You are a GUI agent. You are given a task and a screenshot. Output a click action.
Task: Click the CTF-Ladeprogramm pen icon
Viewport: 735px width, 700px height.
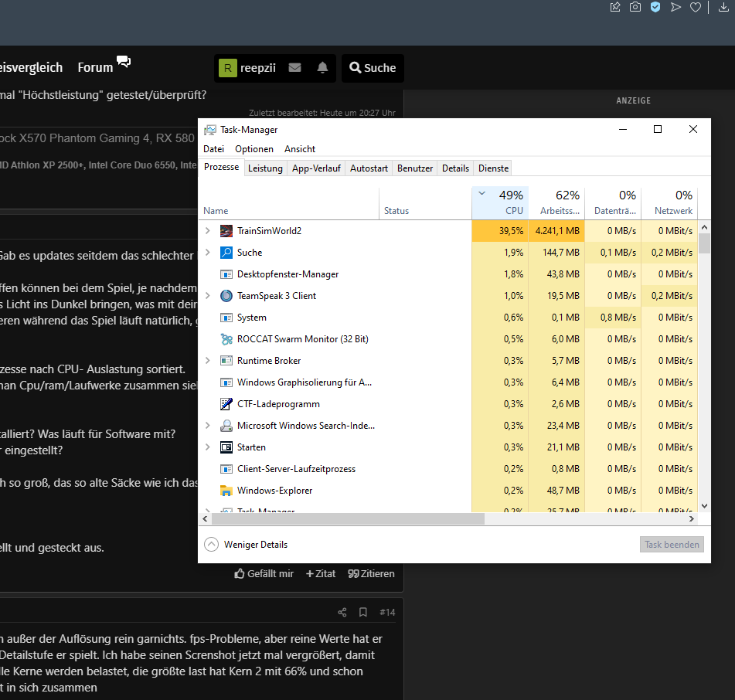(226, 404)
